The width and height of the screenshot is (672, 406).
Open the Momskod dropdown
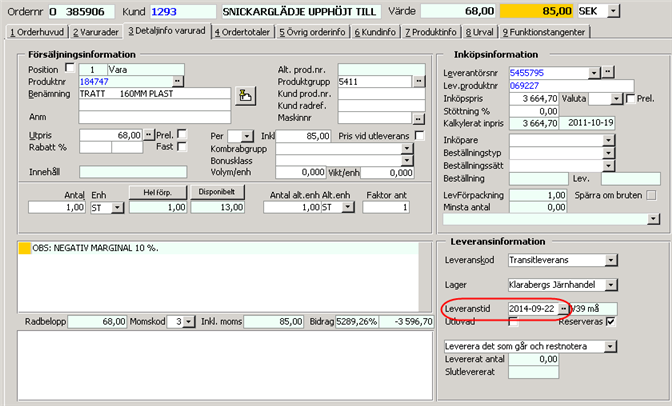pos(189,322)
